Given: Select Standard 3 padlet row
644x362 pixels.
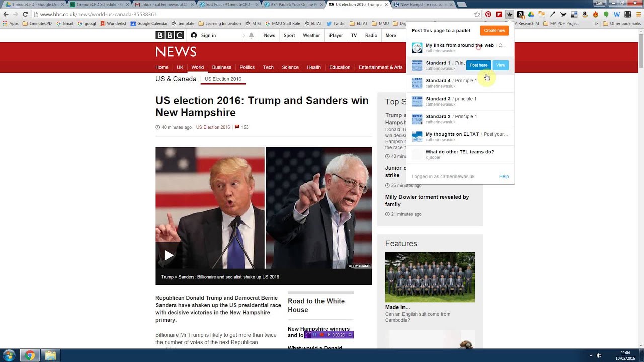Looking at the screenshot, I should tap(460, 101).
